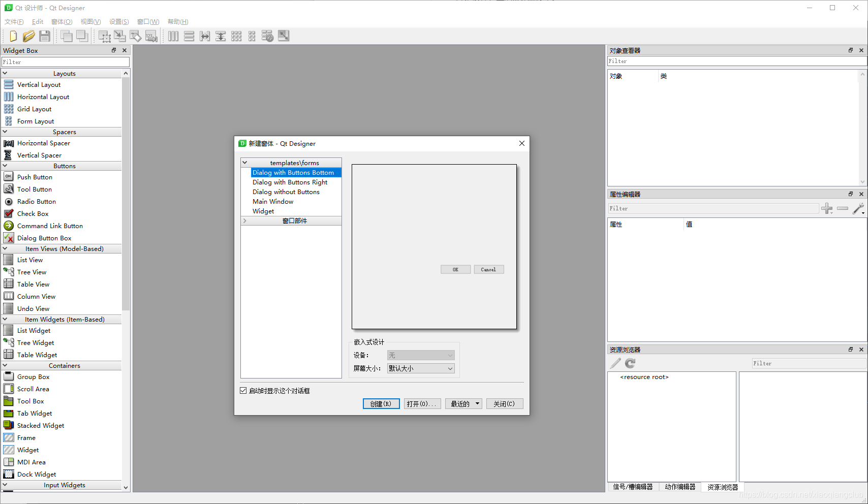Switch to Edit Tab Order mode
Image resolution: width=868 pixels, height=504 pixels.
coord(151,36)
